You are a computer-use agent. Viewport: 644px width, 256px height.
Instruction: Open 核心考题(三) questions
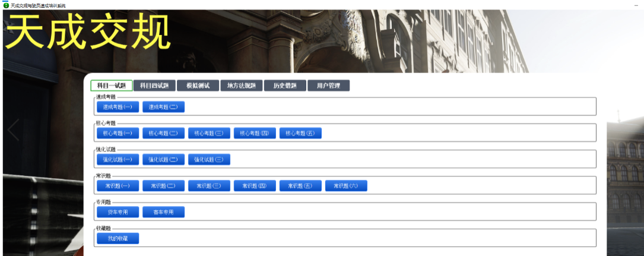click(x=209, y=133)
